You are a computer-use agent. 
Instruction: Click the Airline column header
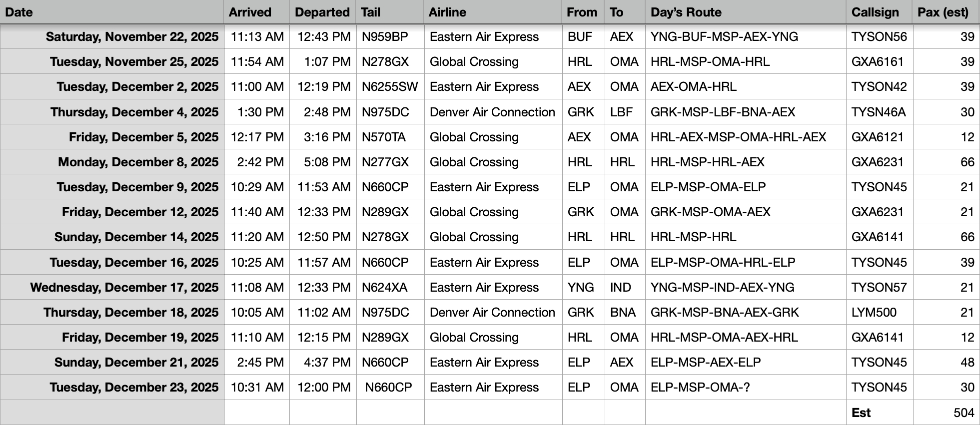tap(447, 12)
